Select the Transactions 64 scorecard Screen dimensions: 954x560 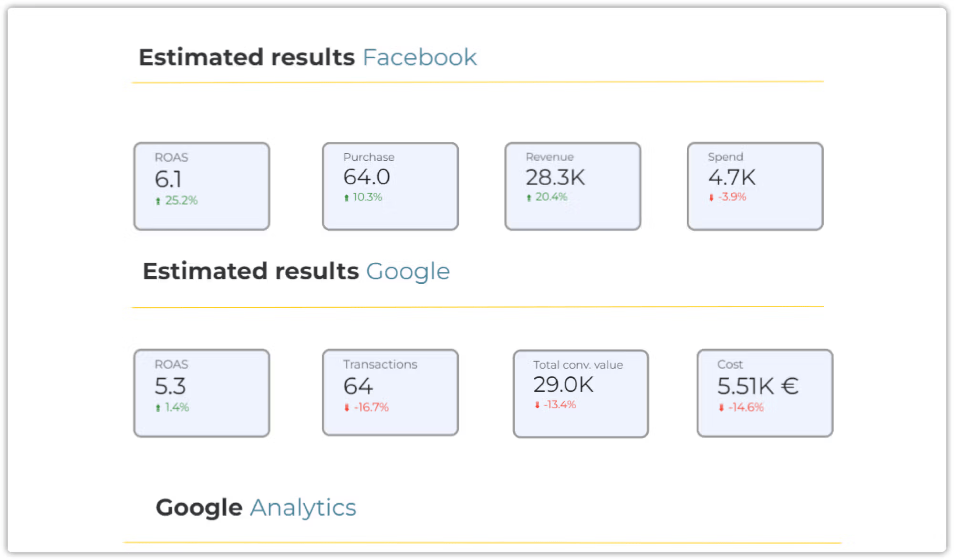(390, 393)
